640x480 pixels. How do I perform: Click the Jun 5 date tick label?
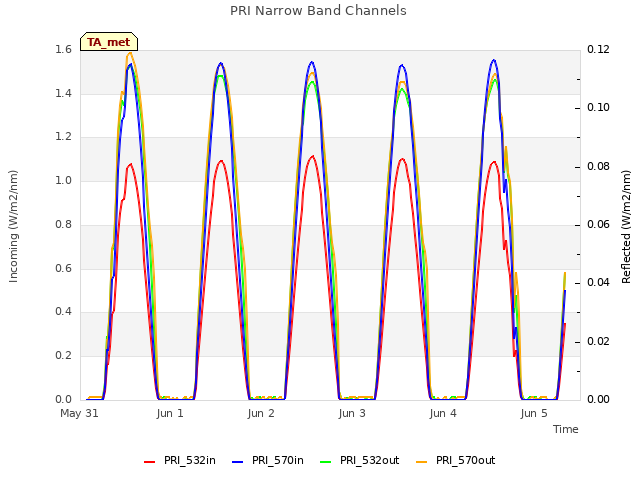tap(534, 413)
